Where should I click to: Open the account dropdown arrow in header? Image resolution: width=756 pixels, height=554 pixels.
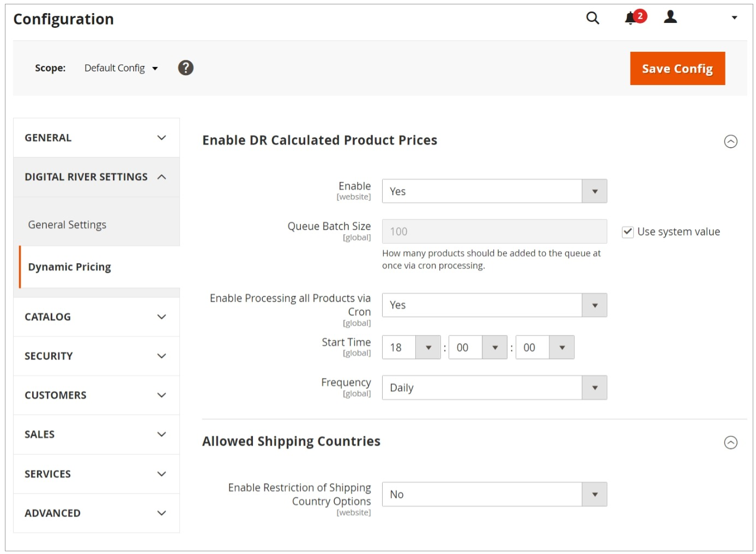[x=734, y=18]
